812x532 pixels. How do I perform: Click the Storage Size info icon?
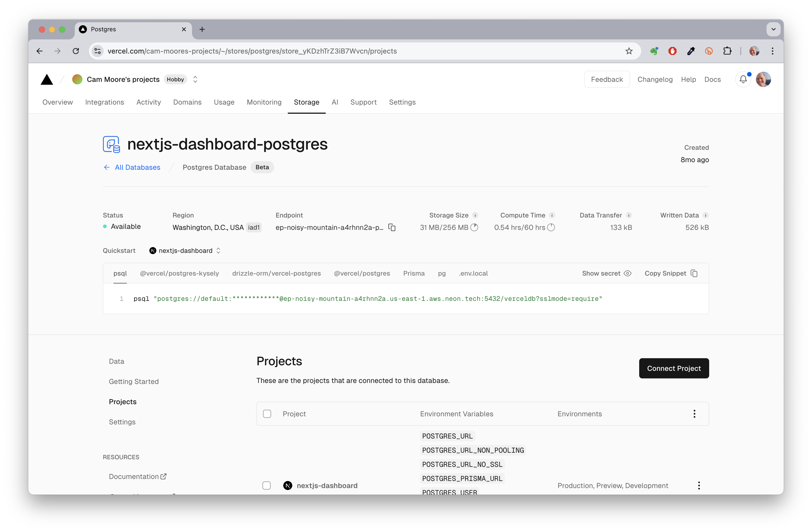pos(475,215)
